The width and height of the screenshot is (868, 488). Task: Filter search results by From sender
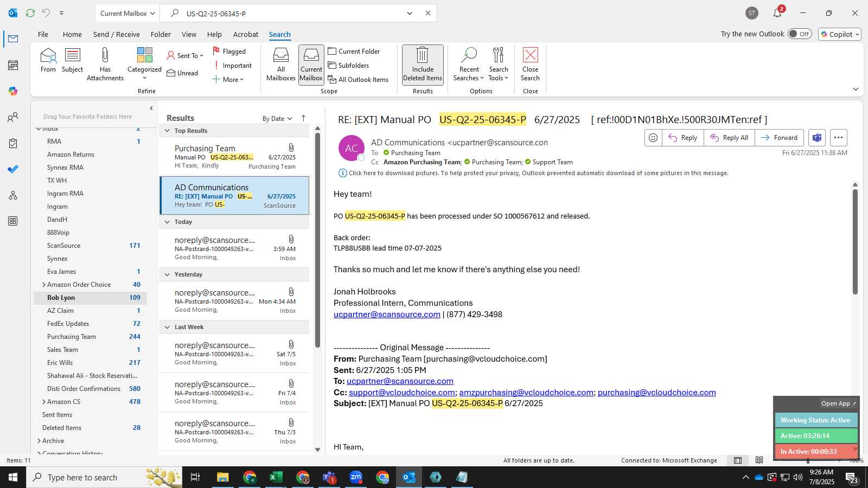coord(48,60)
